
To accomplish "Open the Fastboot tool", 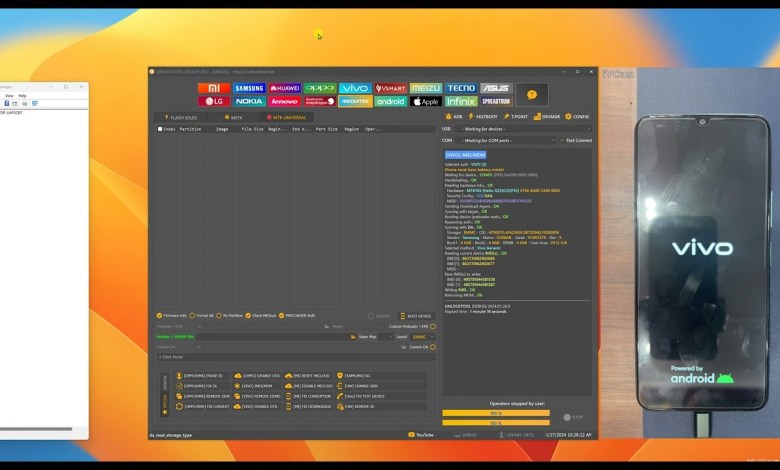I will coord(483,116).
